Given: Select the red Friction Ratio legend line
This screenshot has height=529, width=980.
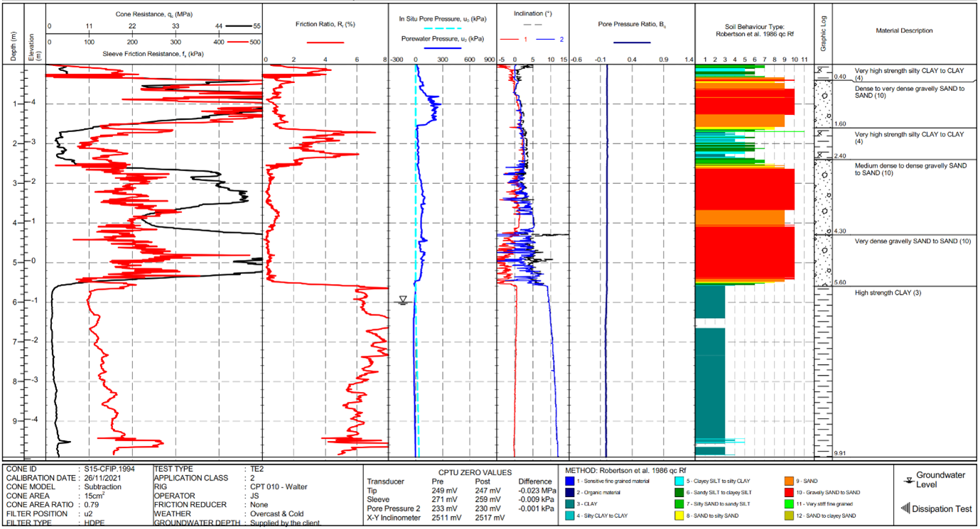Looking at the screenshot, I should pyautogui.click(x=325, y=43).
